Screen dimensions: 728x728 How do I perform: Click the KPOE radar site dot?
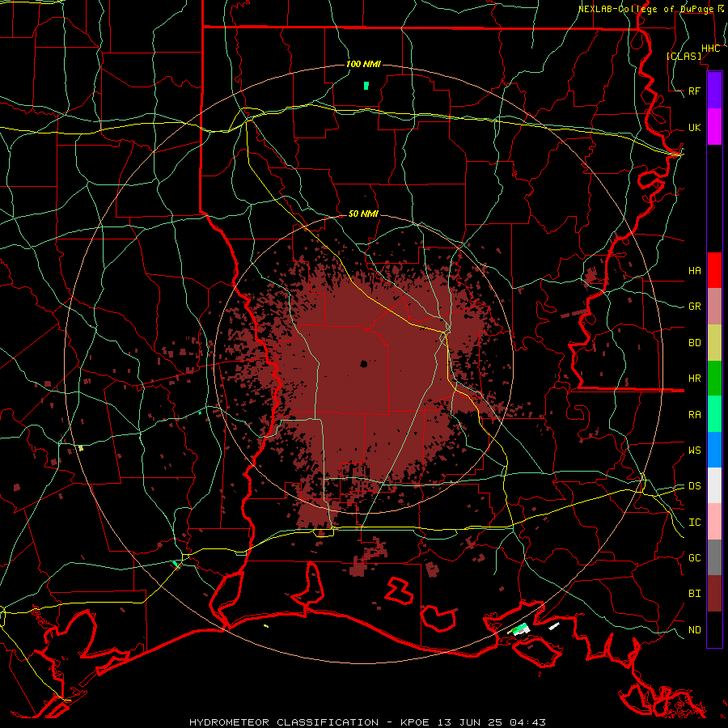[x=363, y=364]
